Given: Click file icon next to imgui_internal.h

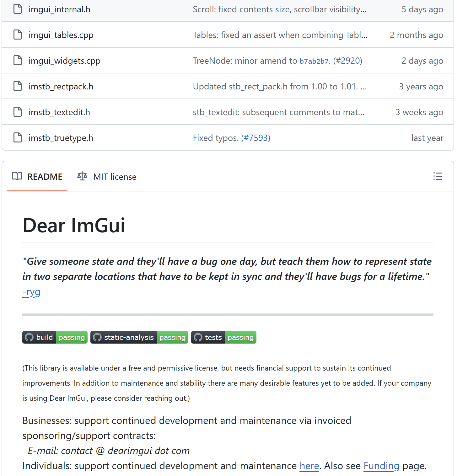Looking at the screenshot, I should tap(18, 9).
